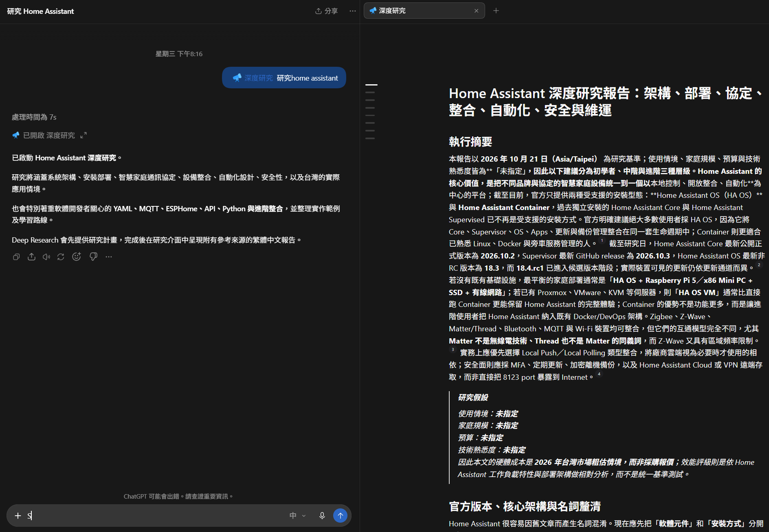The width and height of the screenshot is (769, 532).
Task: Click the user message bubble 研究home assistant
Action: 284,78
